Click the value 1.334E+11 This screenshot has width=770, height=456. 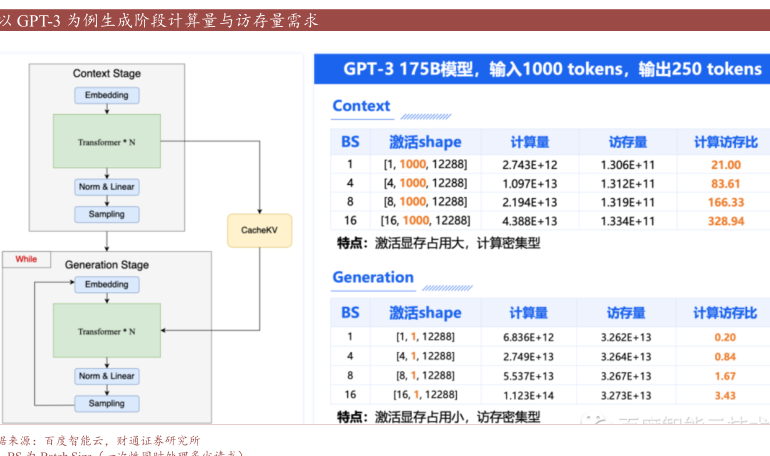tap(628, 221)
